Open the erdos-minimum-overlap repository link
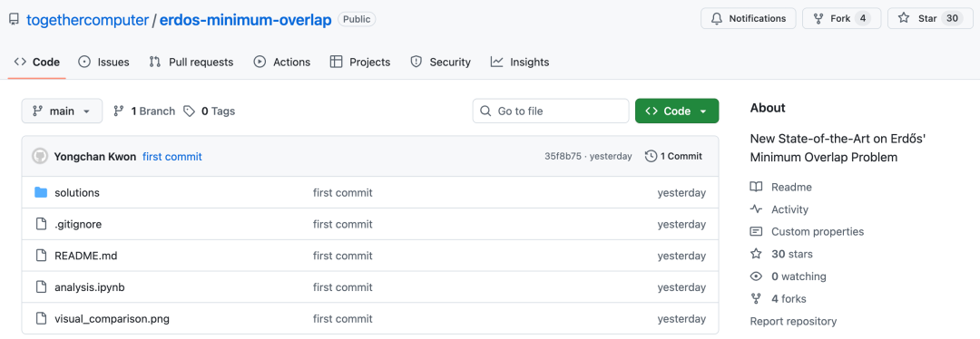This screenshot has width=980, height=339. pyautogui.click(x=245, y=19)
